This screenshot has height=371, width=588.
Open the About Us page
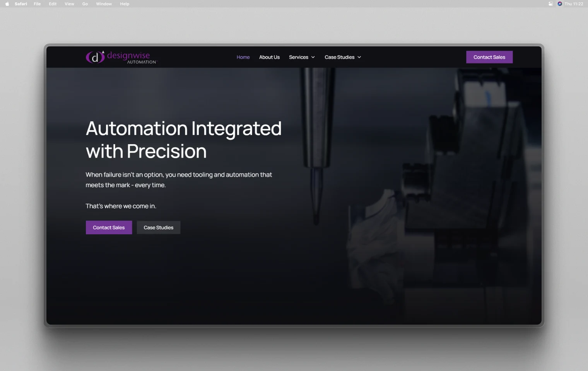tap(269, 57)
